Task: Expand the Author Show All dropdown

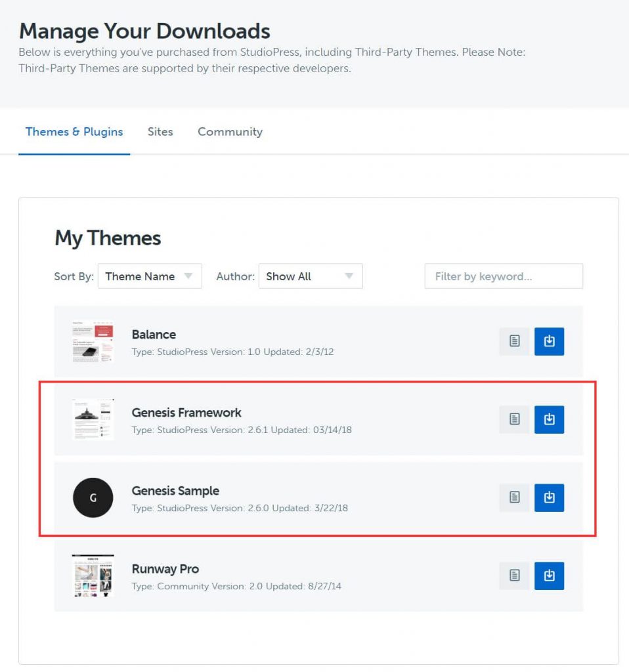Action: pos(310,276)
